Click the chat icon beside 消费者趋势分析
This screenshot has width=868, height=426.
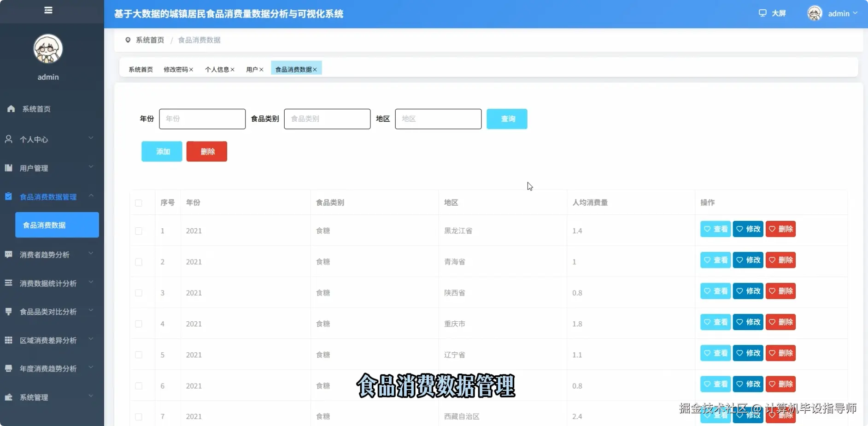(8, 254)
